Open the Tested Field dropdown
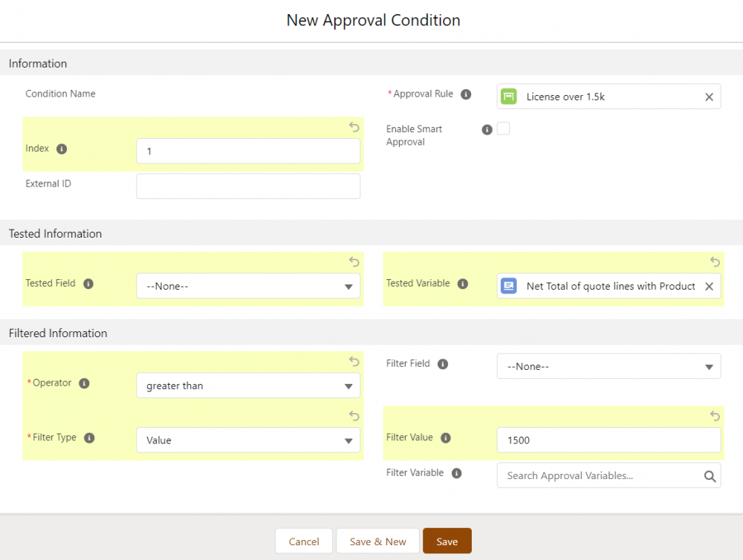743x560 pixels. click(x=248, y=286)
